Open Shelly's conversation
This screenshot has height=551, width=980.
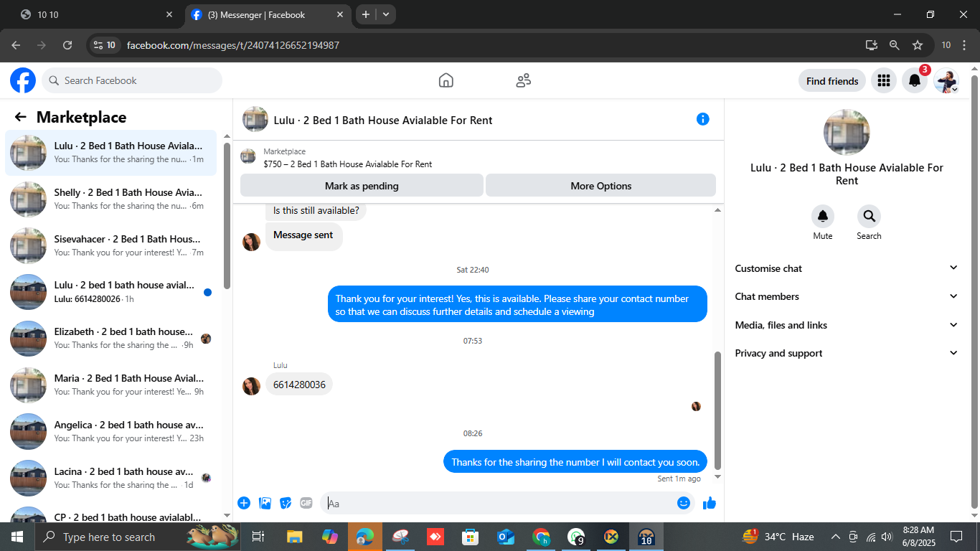tap(111, 199)
